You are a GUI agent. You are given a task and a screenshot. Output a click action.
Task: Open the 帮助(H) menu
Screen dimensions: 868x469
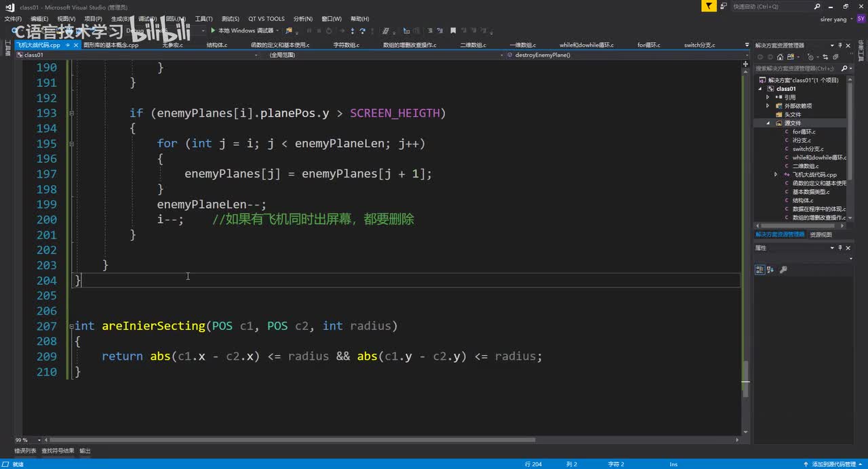click(360, 19)
